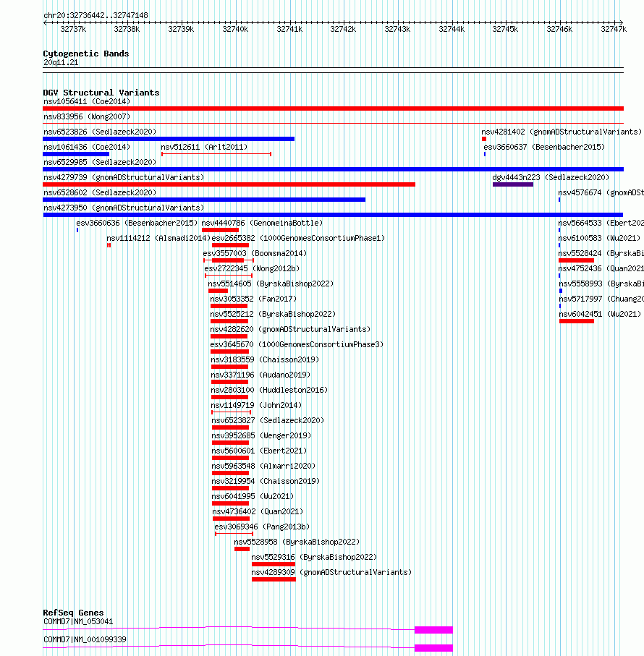Open nsv4273950 gnomAD variant label
This screenshot has height=656, width=644.
124,208
